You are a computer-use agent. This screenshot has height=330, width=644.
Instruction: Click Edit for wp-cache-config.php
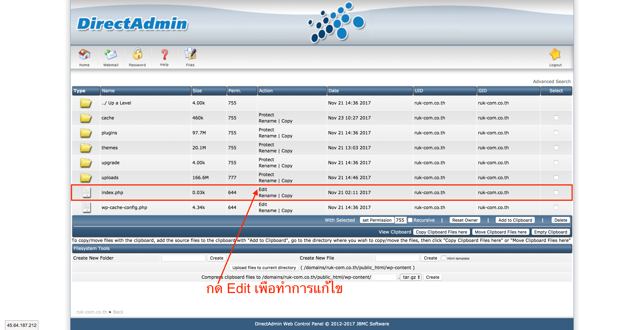pos(263,204)
